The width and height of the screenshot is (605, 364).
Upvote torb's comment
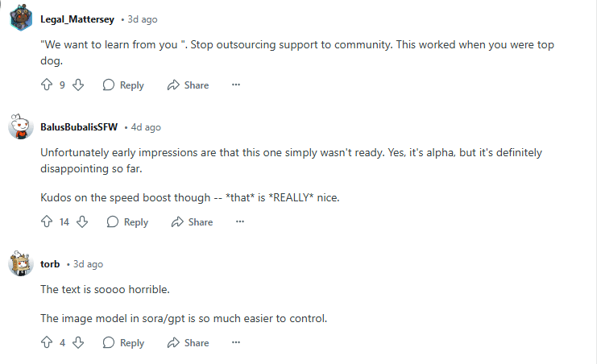[46, 343]
